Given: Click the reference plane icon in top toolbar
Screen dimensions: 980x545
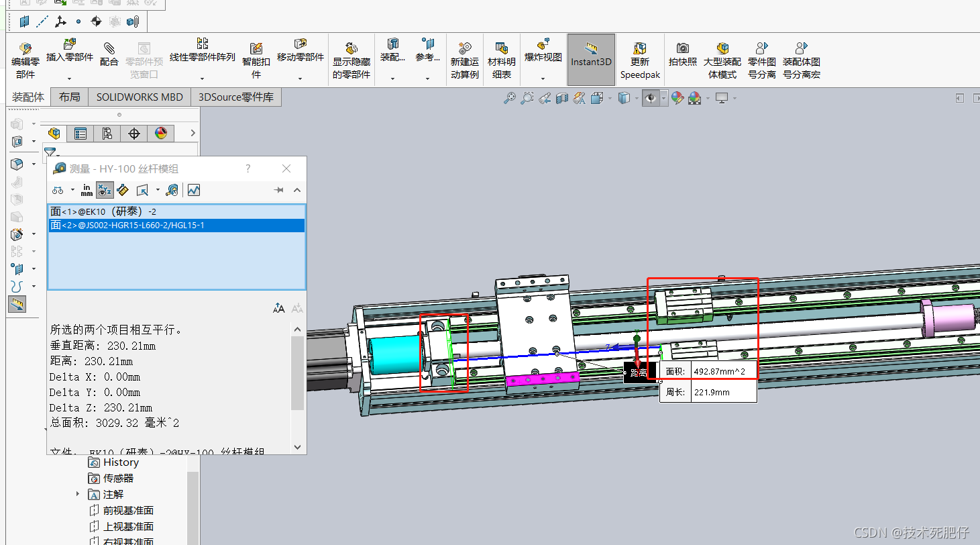Looking at the screenshot, I should click(x=25, y=21).
